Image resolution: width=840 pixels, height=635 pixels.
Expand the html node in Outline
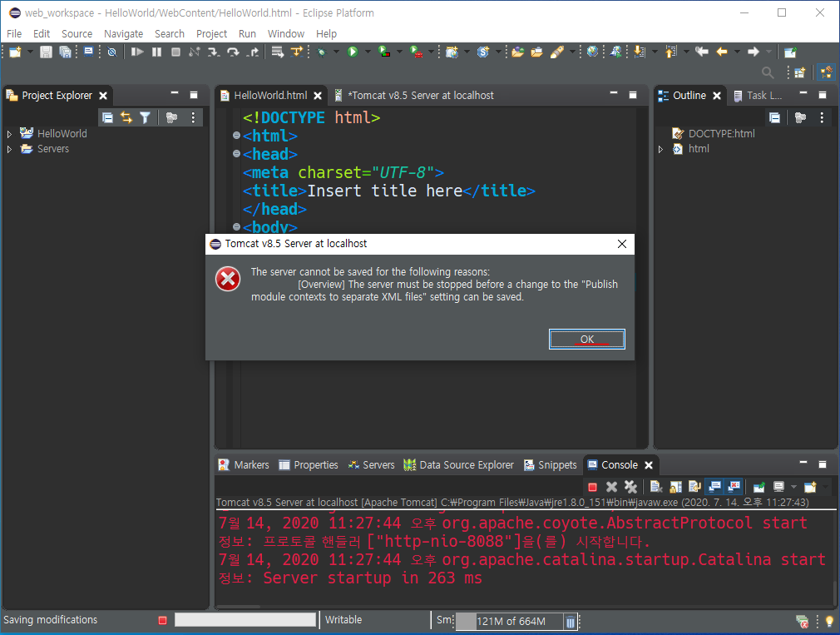click(x=660, y=149)
